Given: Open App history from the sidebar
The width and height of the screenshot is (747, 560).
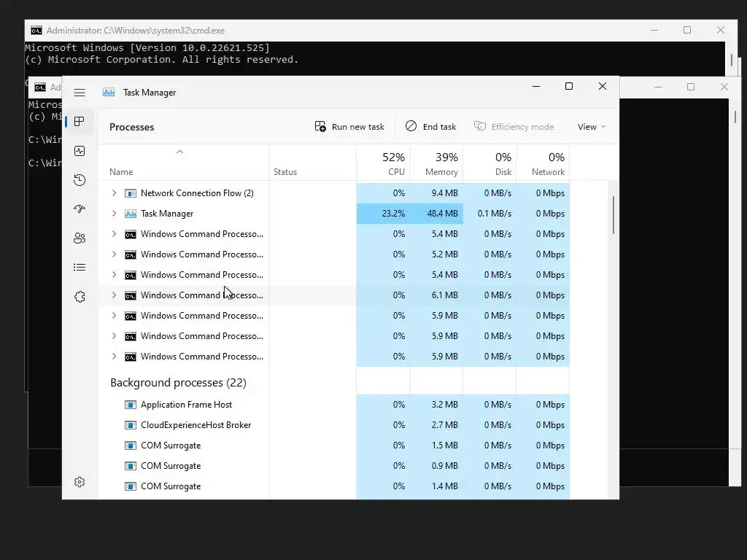Looking at the screenshot, I should (80, 180).
